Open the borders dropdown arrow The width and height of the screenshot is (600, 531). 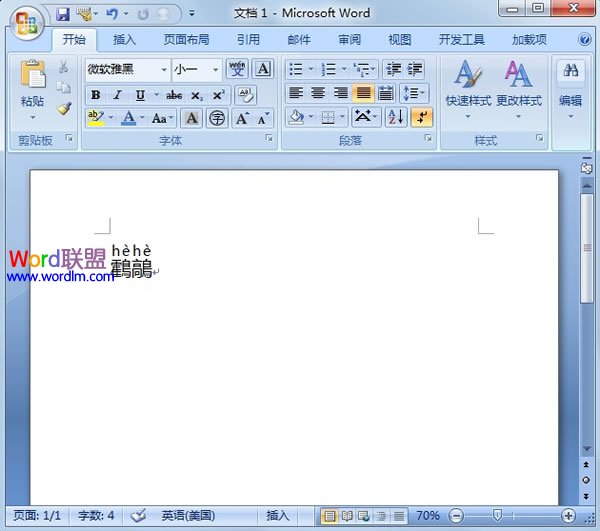[x=342, y=117]
